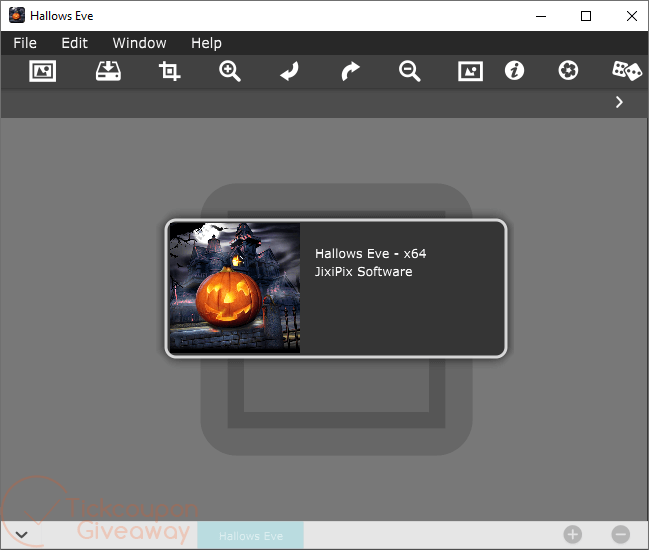Open the Edit menu
Viewport: 649px width, 550px height.
pos(75,43)
